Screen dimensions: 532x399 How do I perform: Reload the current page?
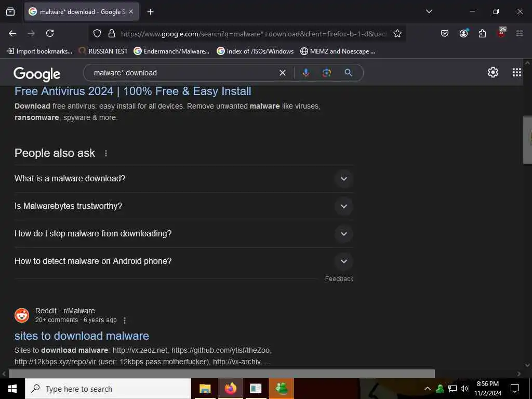(x=50, y=33)
